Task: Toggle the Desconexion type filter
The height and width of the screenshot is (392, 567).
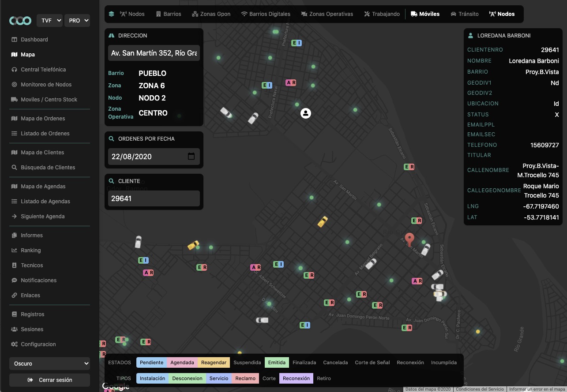Action: coord(187,378)
